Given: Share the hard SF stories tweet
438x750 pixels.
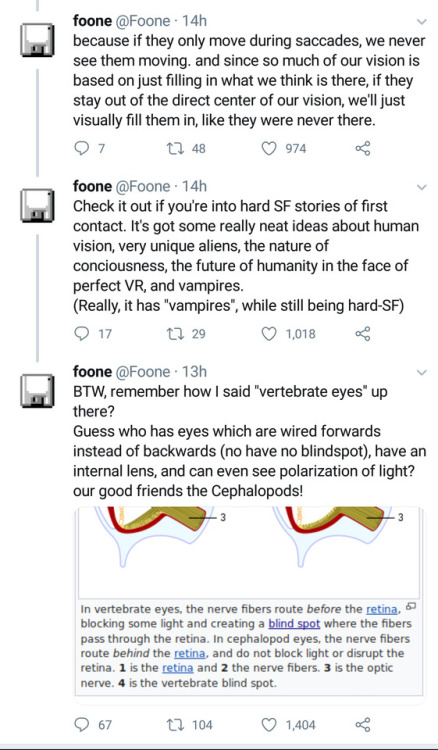Looking at the screenshot, I should coord(363,333).
